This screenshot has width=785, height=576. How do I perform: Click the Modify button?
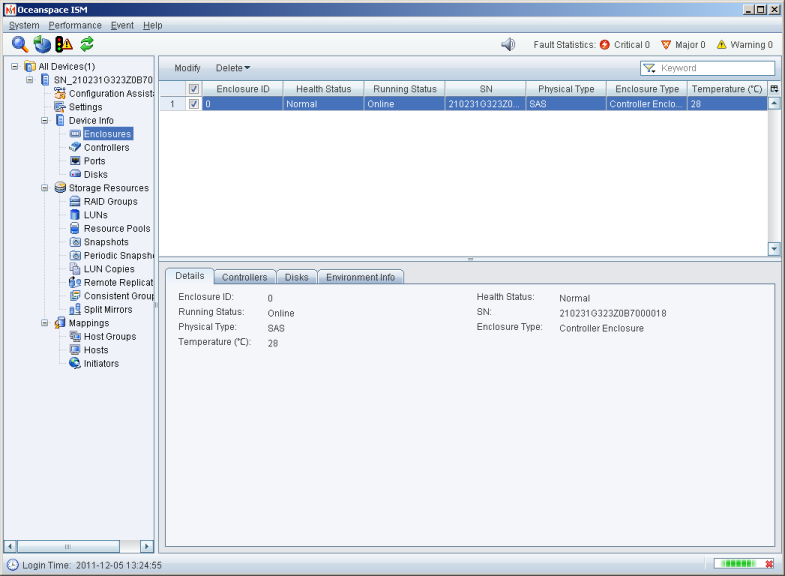[x=187, y=68]
